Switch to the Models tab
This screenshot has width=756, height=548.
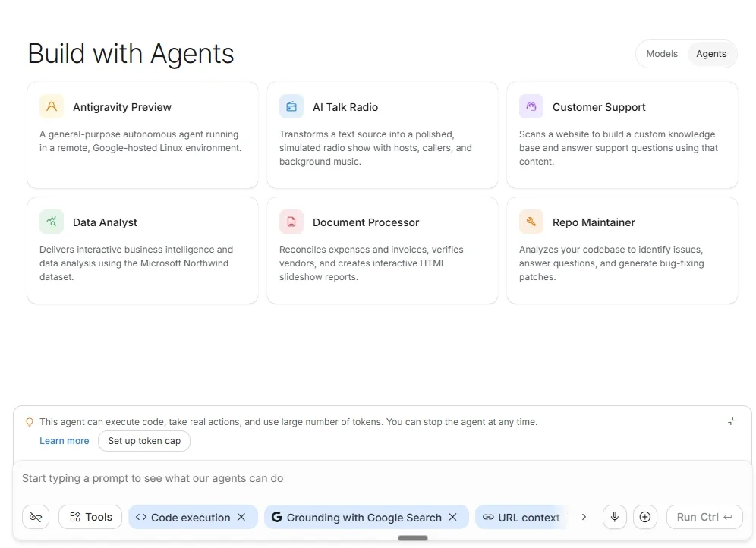click(x=662, y=53)
